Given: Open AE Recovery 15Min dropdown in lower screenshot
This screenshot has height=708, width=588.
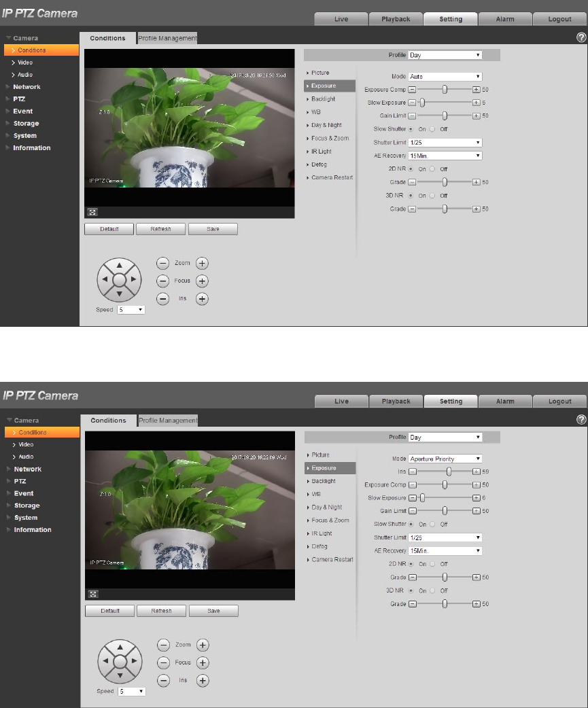Looking at the screenshot, I should click(x=445, y=551).
